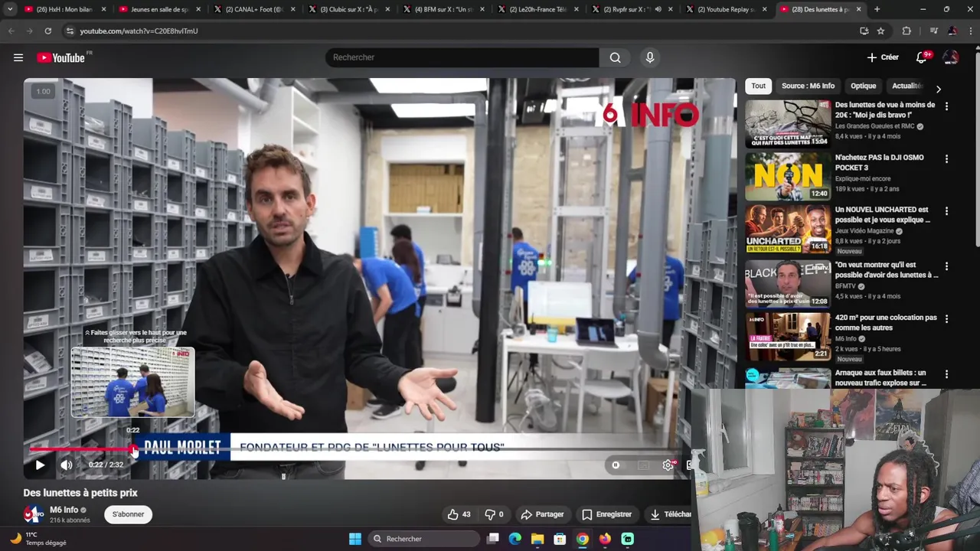Click in the YouTube search field

point(462,57)
